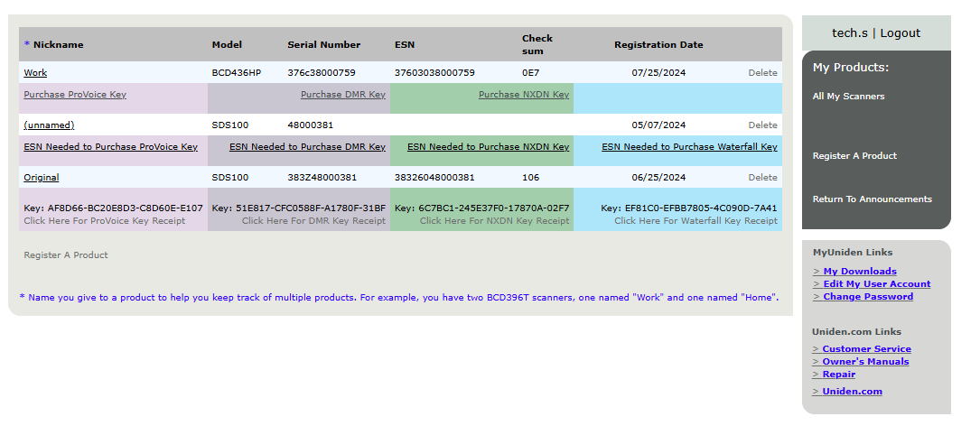Click the MyUniden Links heading
Screen dimensions: 980x435
(853, 252)
